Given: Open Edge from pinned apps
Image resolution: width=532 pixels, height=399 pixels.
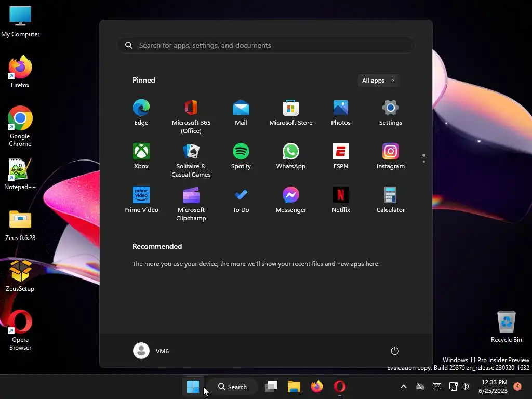Looking at the screenshot, I should click(141, 113).
